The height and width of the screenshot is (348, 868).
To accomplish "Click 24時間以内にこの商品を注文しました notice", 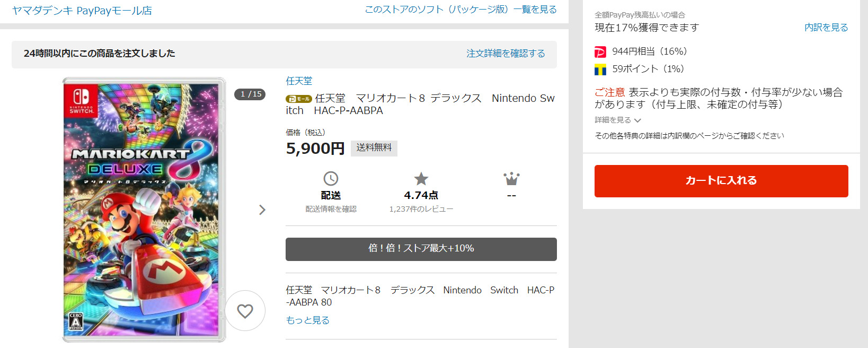I will [100, 54].
